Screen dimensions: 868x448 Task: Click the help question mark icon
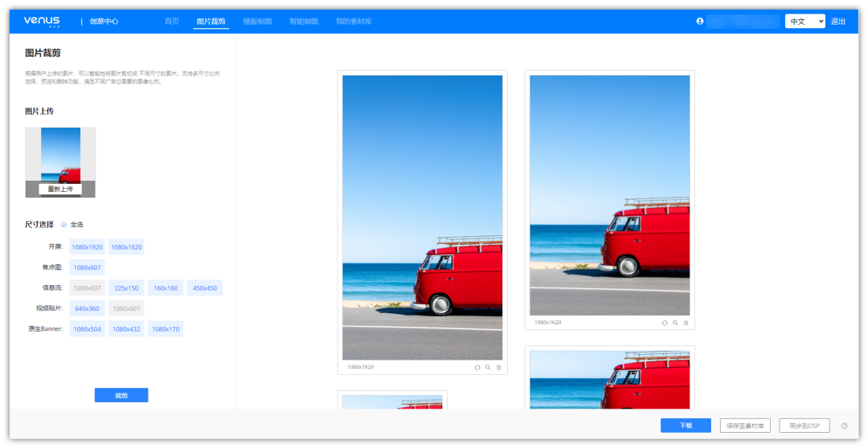point(844,426)
